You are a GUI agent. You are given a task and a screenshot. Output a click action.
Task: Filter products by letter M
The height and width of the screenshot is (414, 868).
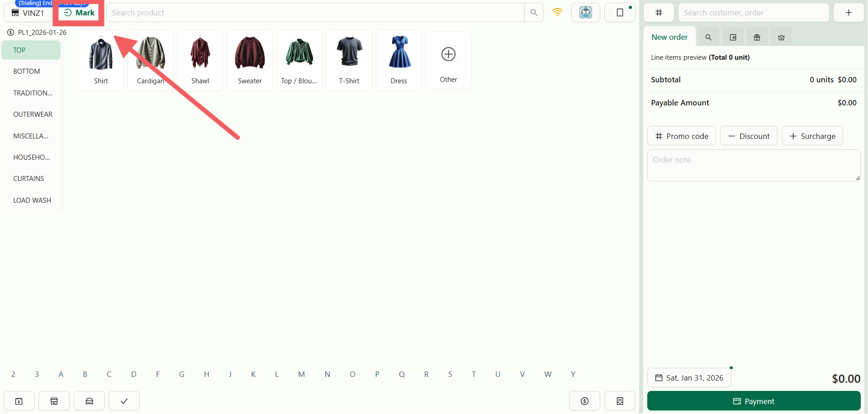point(301,374)
